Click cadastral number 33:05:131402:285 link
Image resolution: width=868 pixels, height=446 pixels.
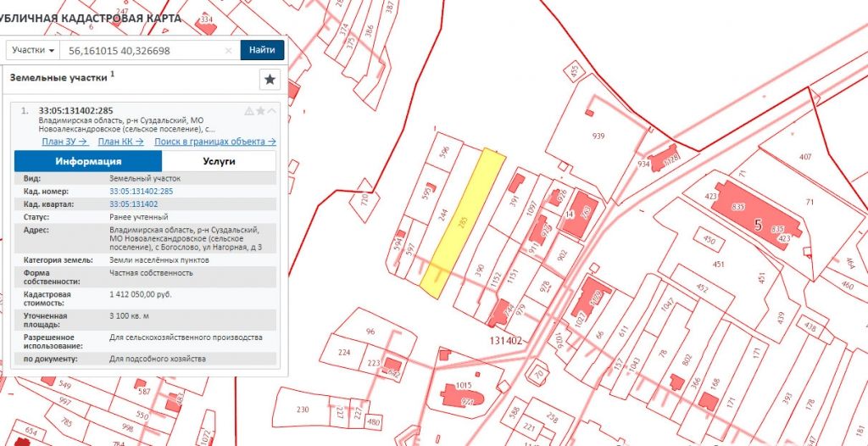(x=141, y=192)
